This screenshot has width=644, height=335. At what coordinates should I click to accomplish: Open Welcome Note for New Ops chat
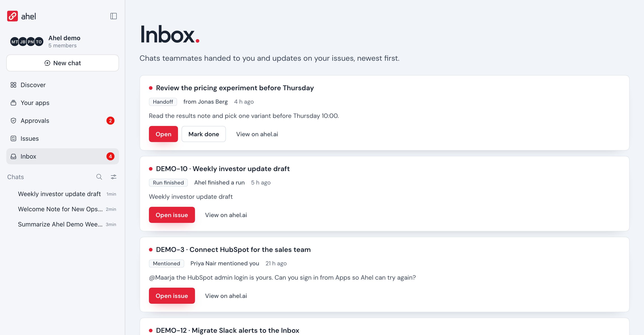(x=63, y=209)
